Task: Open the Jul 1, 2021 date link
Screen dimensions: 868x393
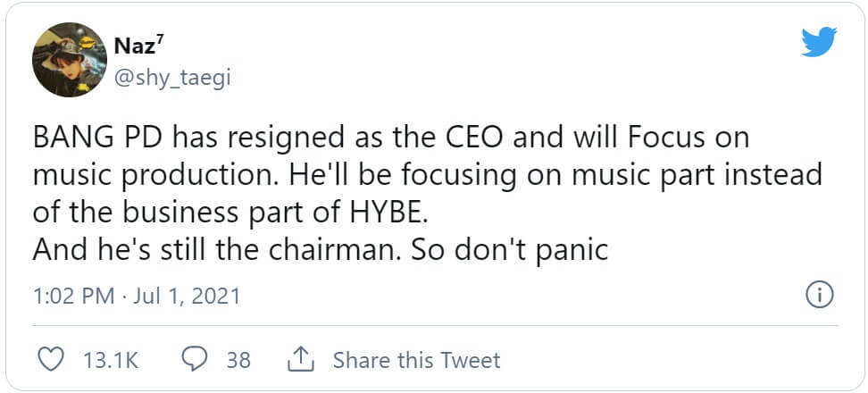Action: pos(187,296)
